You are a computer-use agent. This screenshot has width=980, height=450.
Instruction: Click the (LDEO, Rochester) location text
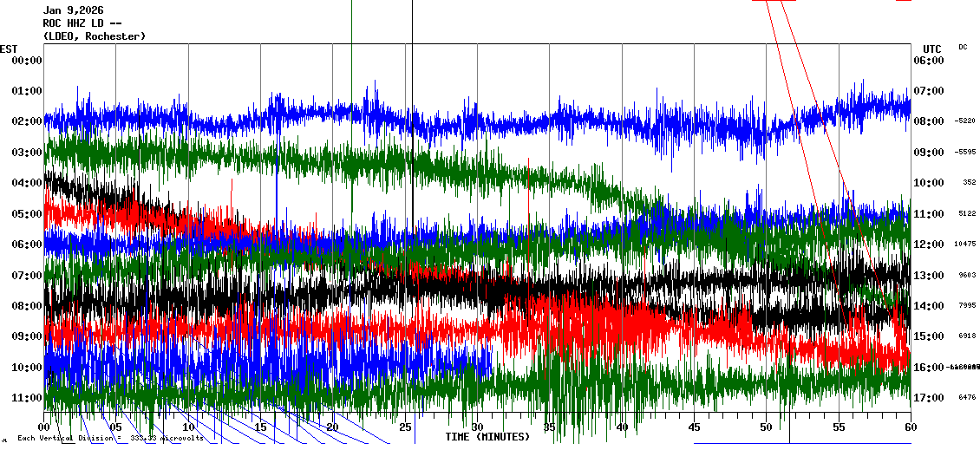(x=95, y=36)
